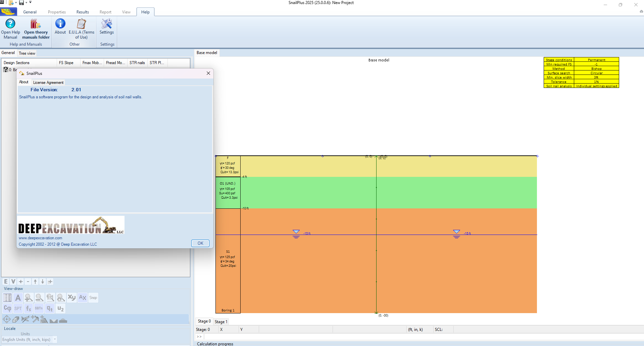Click the add soil layers tool
This screenshot has width=644, height=346.
coord(44,319)
